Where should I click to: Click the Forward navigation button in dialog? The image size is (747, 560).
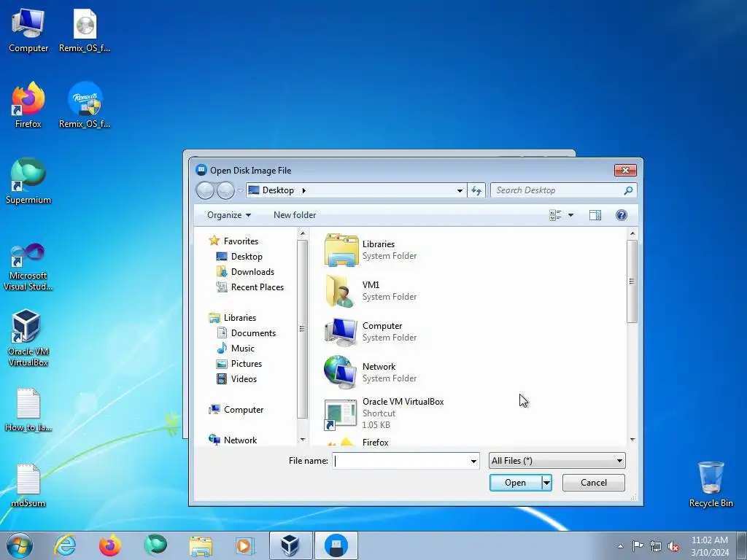click(226, 190)
